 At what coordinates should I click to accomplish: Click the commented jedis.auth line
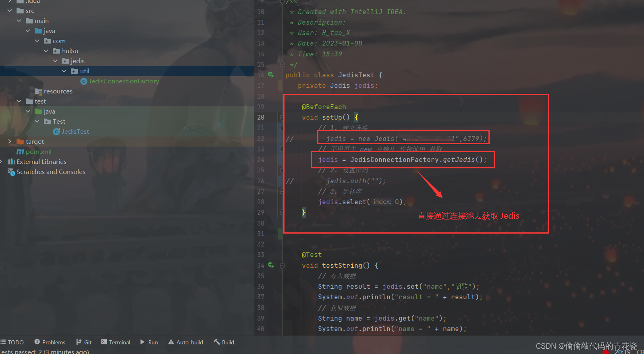[356, 181]
